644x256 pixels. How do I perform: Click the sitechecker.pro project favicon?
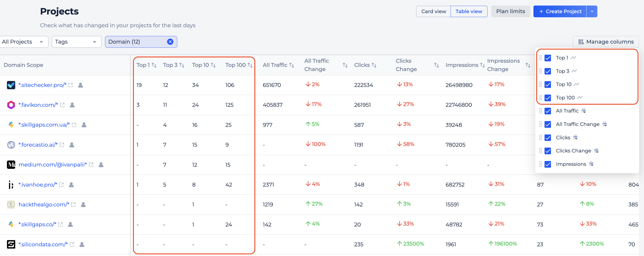coord(11,85)
